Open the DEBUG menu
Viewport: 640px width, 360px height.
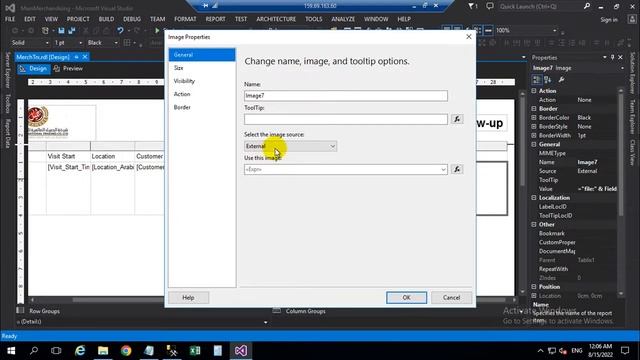point(132,19)
